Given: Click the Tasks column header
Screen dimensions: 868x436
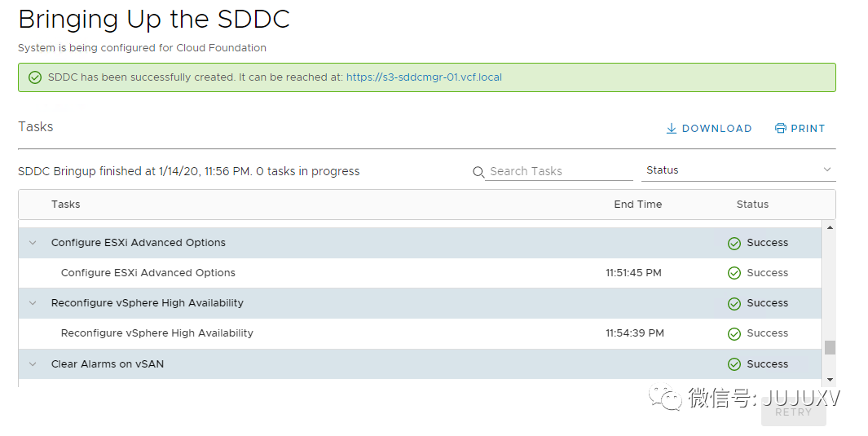Looking at the screenshot, I should pos(66,205).
